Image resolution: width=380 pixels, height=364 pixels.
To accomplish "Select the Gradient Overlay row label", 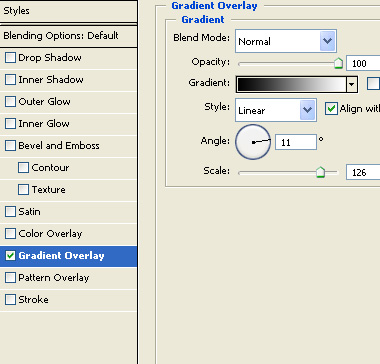I will (61, 256).
